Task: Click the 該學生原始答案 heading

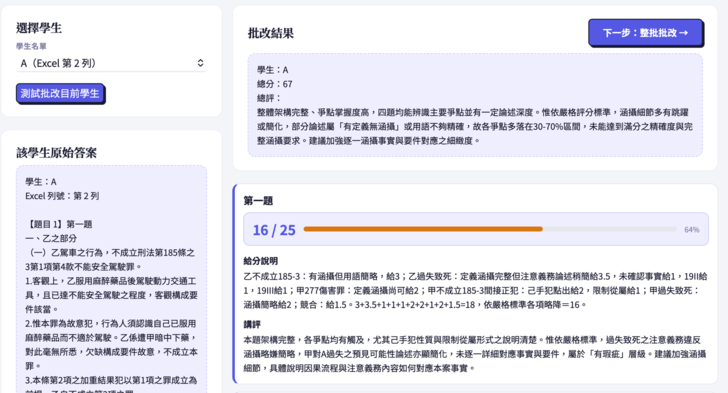Action: [56, 152]
